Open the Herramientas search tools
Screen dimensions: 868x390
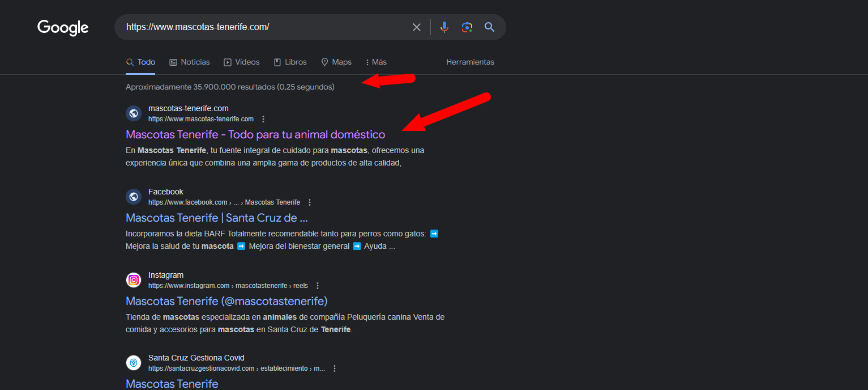470,62
